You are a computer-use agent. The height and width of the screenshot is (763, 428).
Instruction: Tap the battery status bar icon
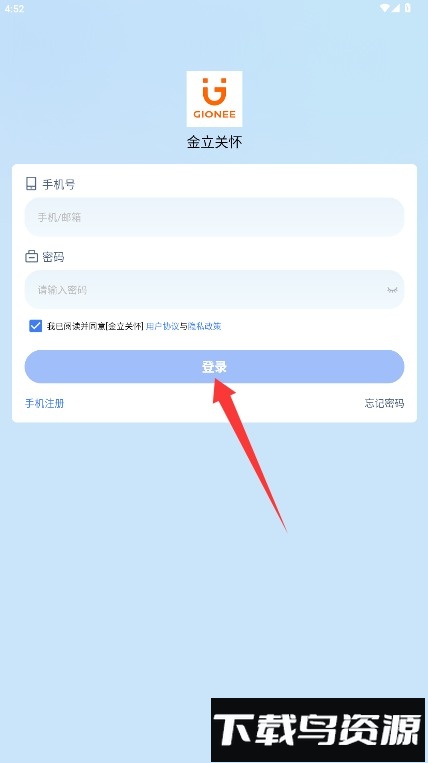(408, 8)
